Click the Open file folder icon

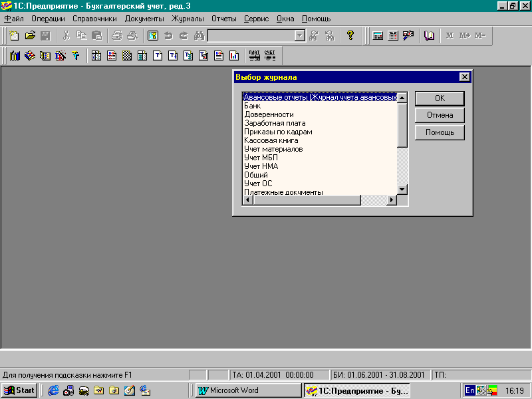[30, 36]
